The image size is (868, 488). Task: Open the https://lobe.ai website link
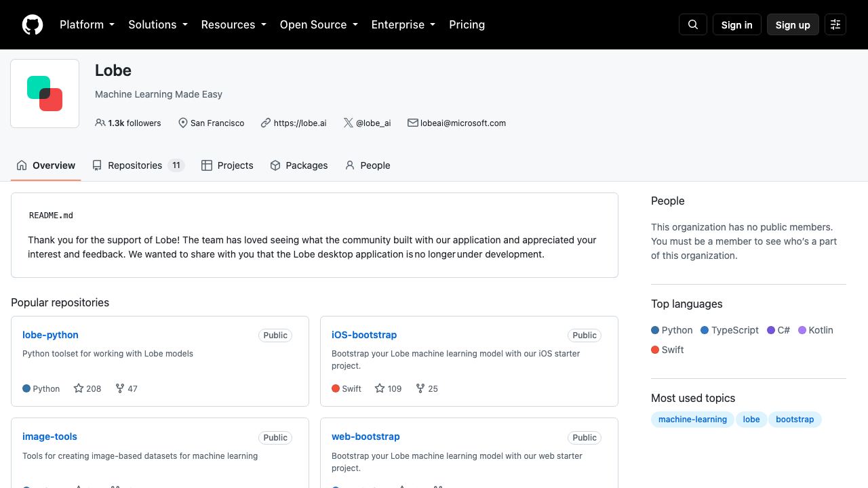coord(300,123)
